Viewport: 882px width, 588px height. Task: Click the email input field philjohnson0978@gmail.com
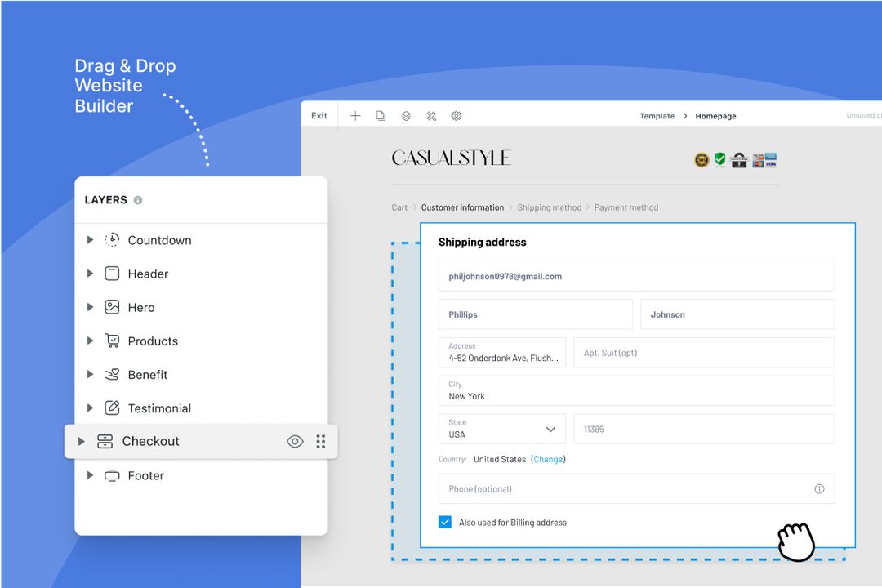coord(637,276)
